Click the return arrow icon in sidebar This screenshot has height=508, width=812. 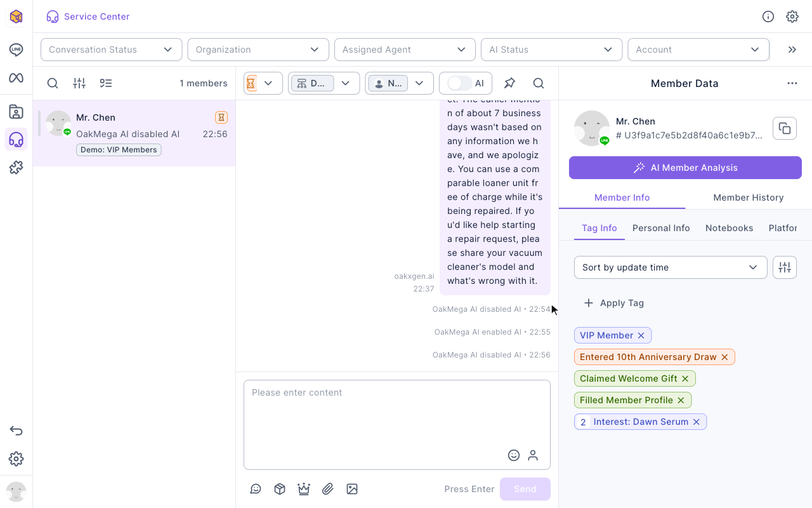[x=16, y=431]
